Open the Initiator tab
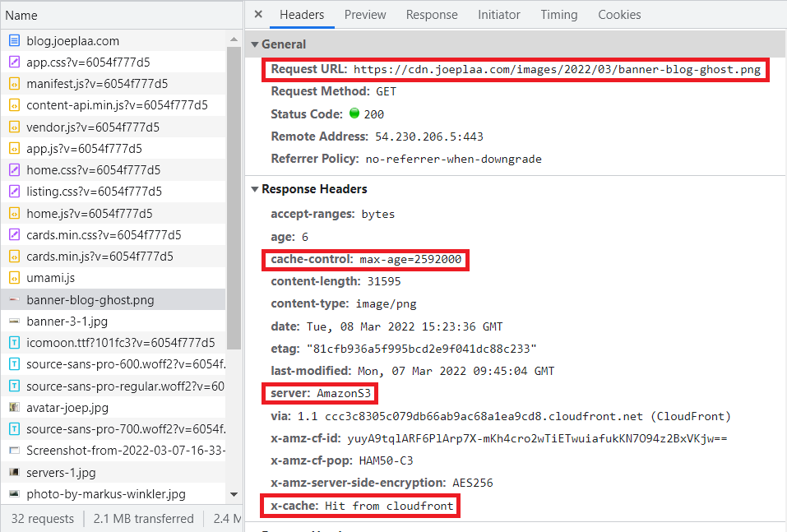 (x=499, y=15)
